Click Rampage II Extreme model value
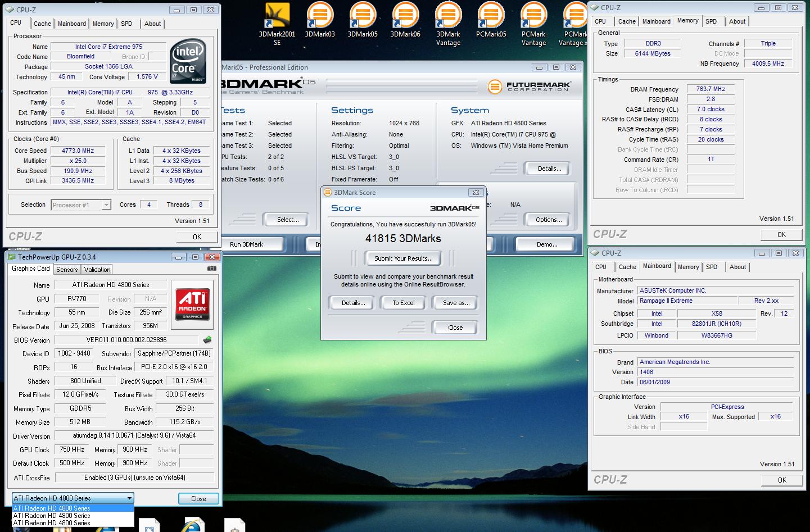This screenshot has height=532, width=810. point(687,301)
